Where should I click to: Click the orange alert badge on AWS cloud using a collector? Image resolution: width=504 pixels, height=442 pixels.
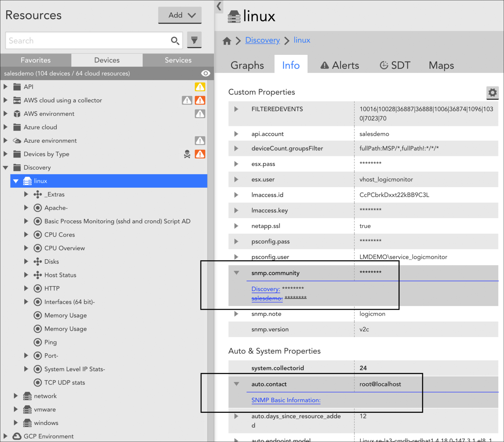(x=200, y=100)
